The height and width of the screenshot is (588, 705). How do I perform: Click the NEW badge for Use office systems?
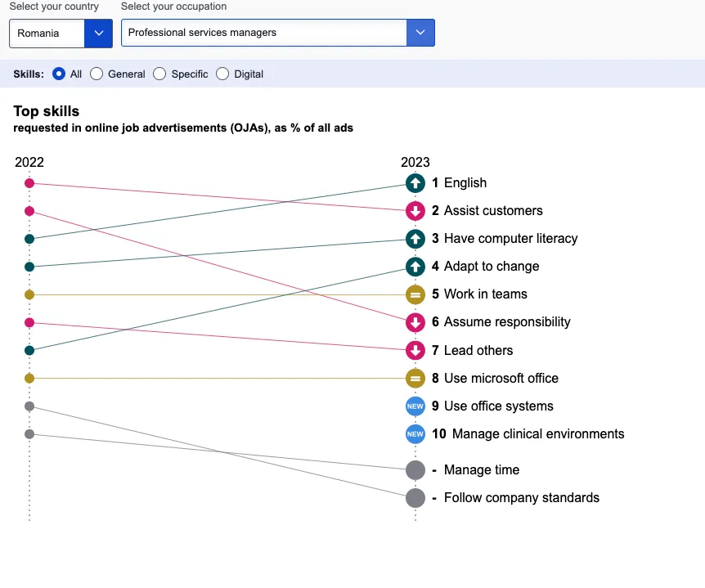point(415,406)
